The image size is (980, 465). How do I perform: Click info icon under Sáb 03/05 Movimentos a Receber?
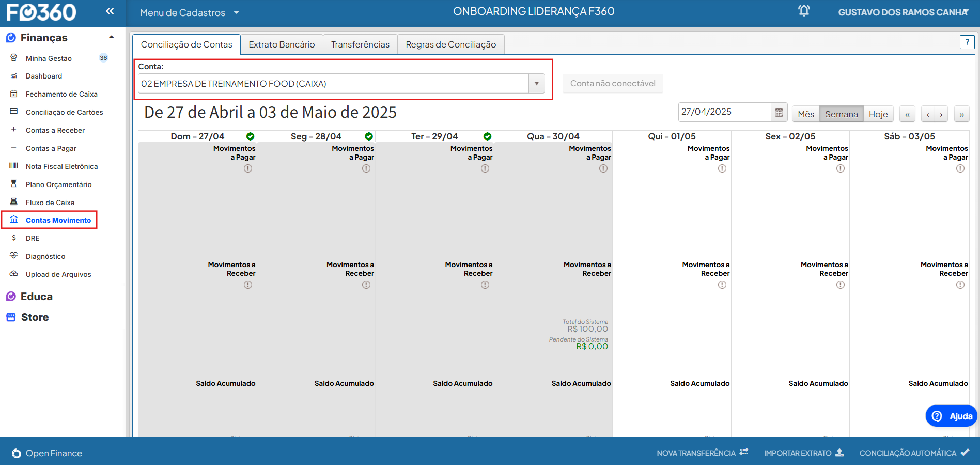960,285
